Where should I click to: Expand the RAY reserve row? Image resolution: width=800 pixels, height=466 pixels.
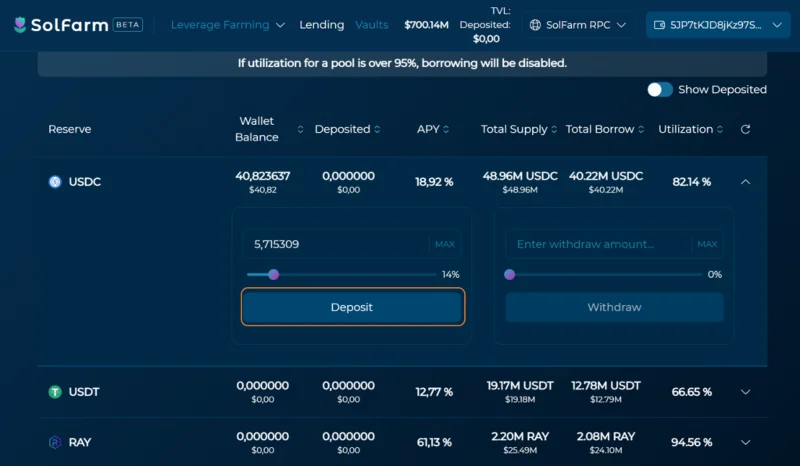pos(745,442)
